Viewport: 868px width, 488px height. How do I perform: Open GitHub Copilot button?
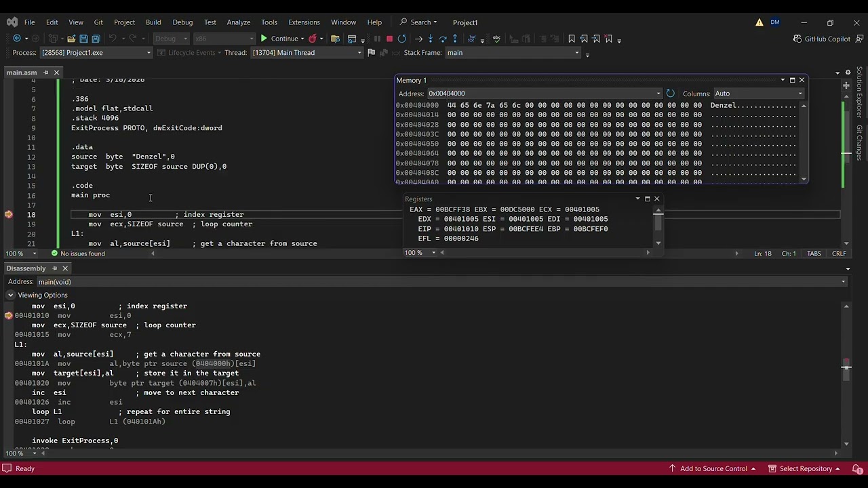[x=821, y=39]
